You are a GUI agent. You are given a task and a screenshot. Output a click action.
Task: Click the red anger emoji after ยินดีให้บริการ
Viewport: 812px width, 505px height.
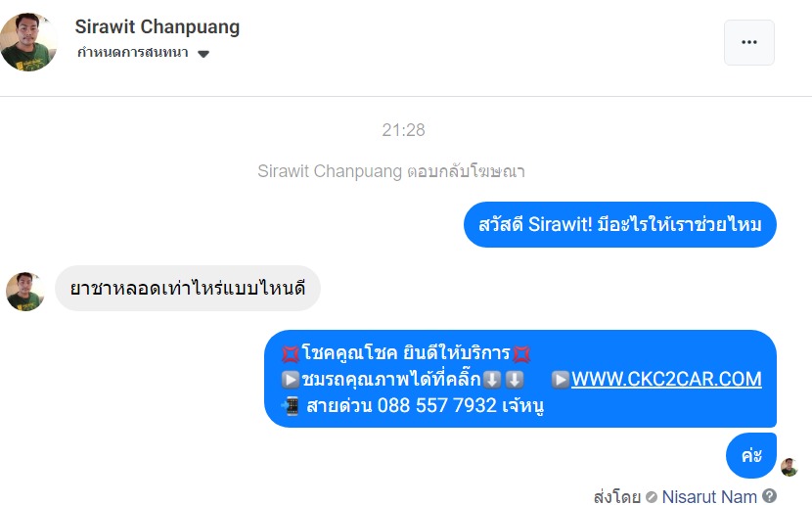[521, 353]
